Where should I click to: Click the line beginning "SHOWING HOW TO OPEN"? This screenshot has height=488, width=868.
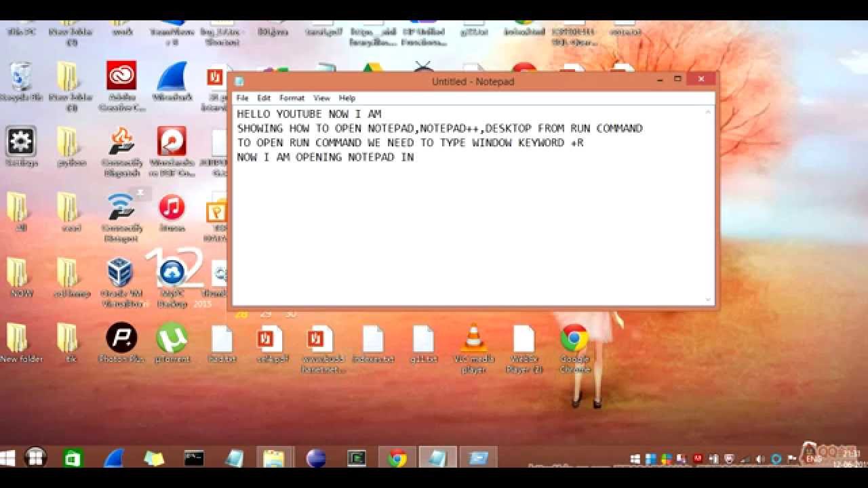click(439, 128)
